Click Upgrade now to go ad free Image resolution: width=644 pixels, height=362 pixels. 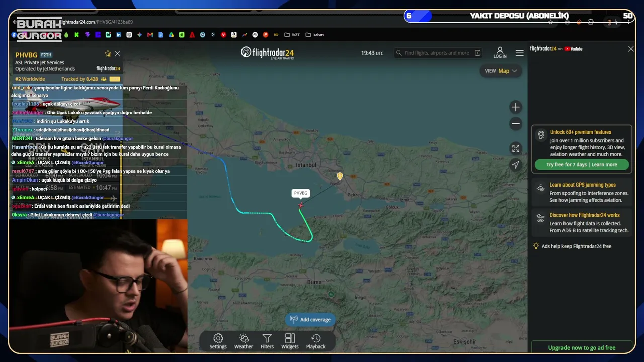click(x=582, y=347)
